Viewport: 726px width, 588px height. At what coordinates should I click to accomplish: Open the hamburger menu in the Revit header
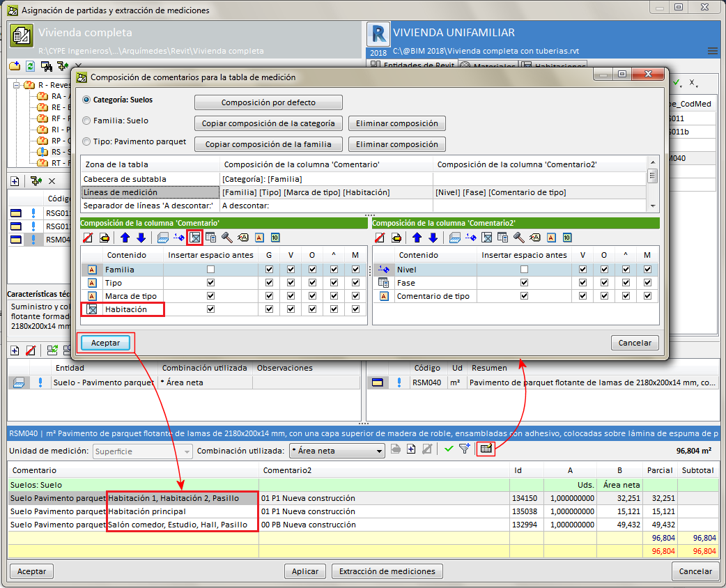tap(713, 51)
